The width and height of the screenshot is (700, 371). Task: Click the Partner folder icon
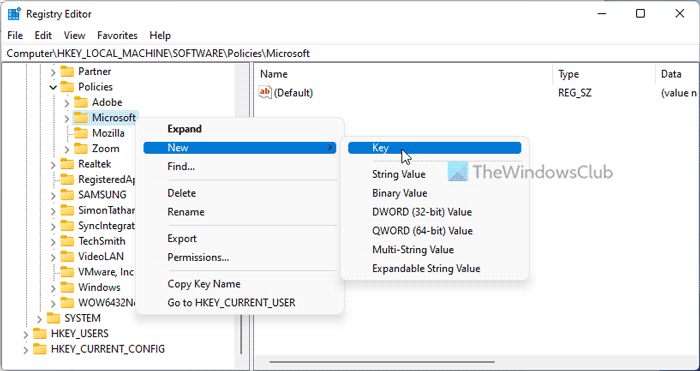tap(67, 71)
